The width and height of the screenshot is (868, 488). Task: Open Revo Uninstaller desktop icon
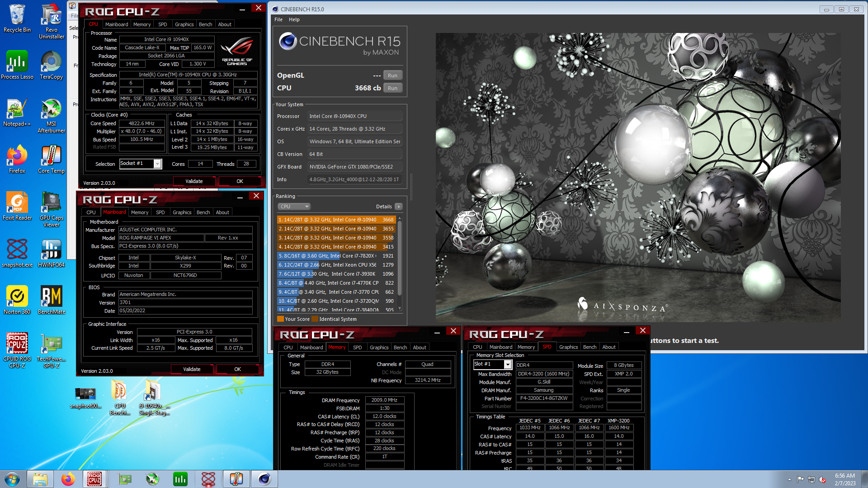[x=52, y=22]
